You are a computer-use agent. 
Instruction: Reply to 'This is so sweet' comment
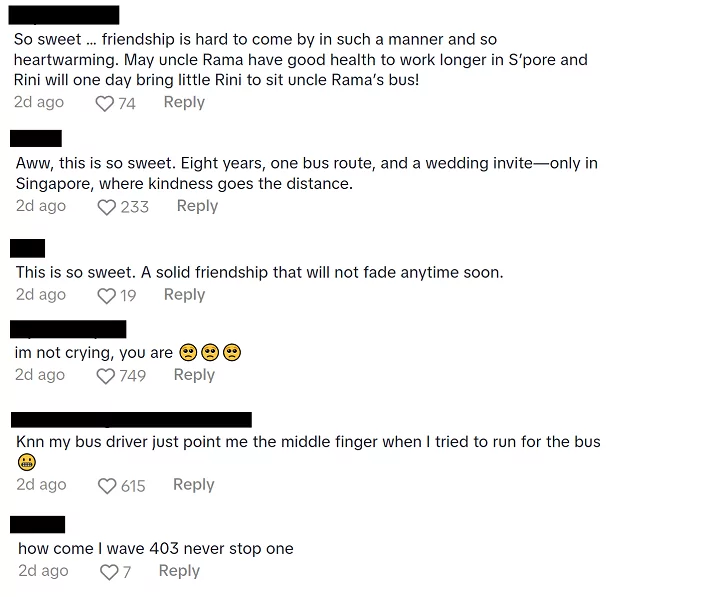click(x=185, y=294)
